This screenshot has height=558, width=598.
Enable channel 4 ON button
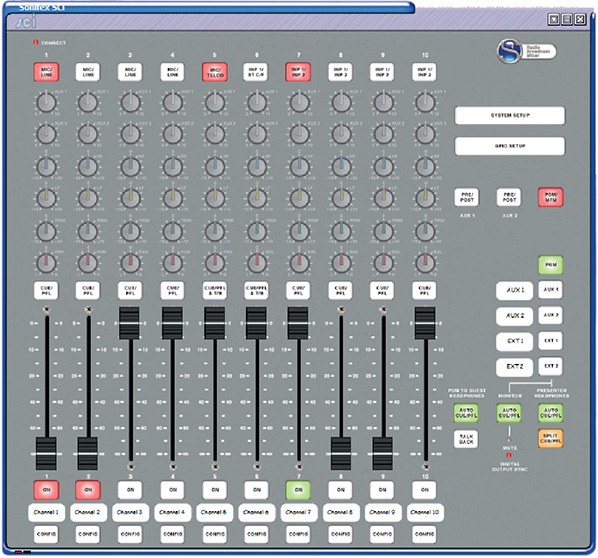(x=172, y=490)
